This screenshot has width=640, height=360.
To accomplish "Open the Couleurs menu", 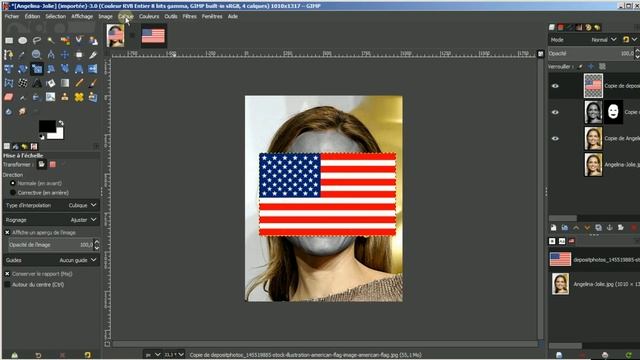I will coord(149,16).
